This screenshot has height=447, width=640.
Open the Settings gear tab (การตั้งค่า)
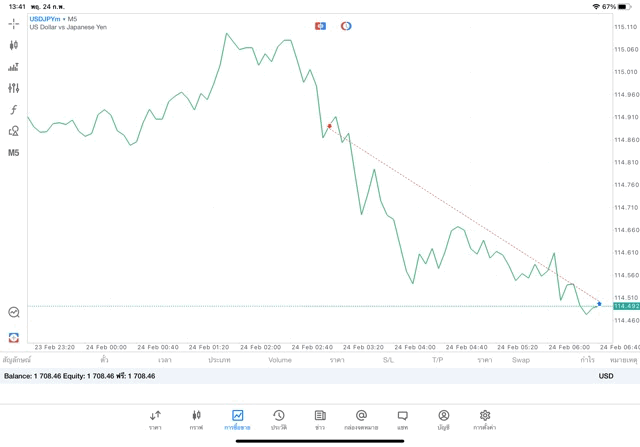[x=485, y=420]
